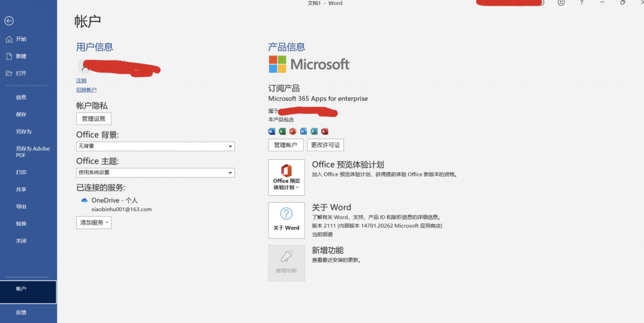The image size is (644, 323).
Task: Expand the Office 背景 dropdown
Action: pyautogui.click(x=155, y=146)
